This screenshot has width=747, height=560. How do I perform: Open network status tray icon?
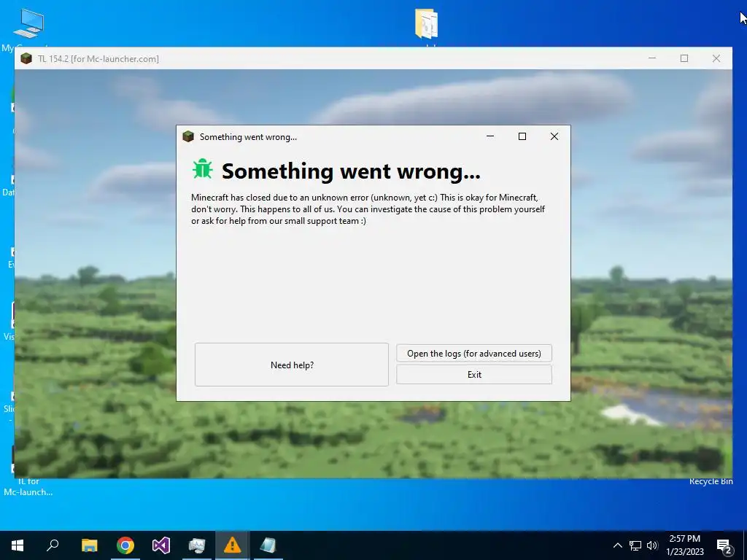click(x=635, y=545)
